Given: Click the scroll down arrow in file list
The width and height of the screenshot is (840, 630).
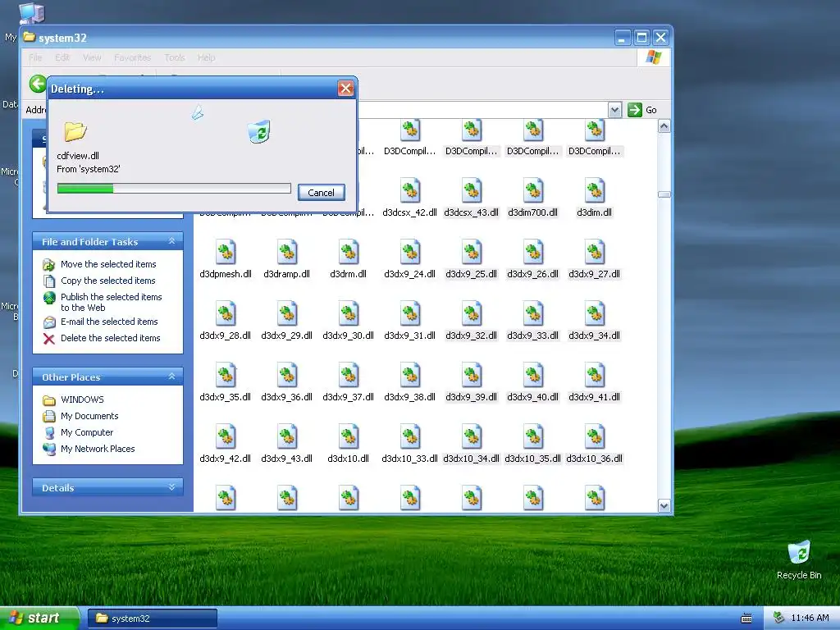Looking at the screenshot, I should point(664,505).
